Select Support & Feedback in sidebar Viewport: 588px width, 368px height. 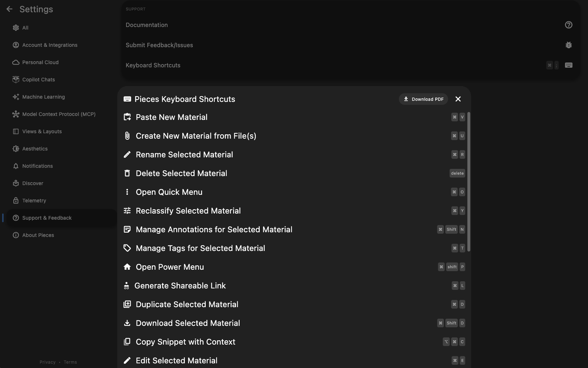tap(62, 218)
